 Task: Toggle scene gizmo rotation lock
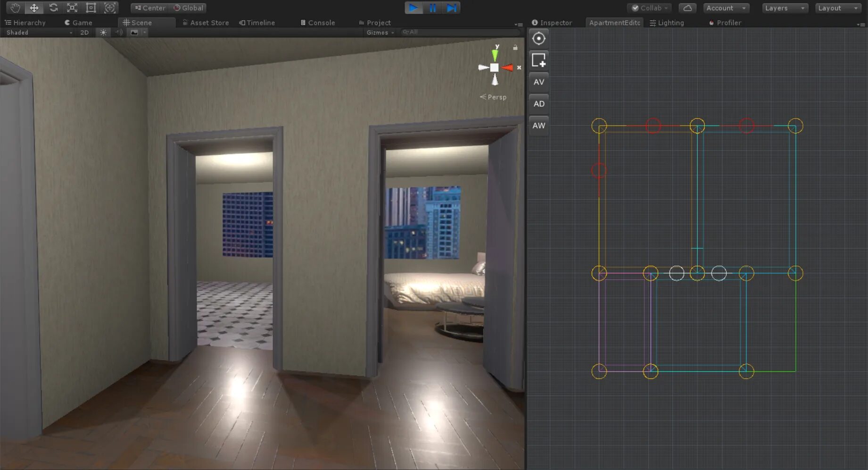pos(515,47)
